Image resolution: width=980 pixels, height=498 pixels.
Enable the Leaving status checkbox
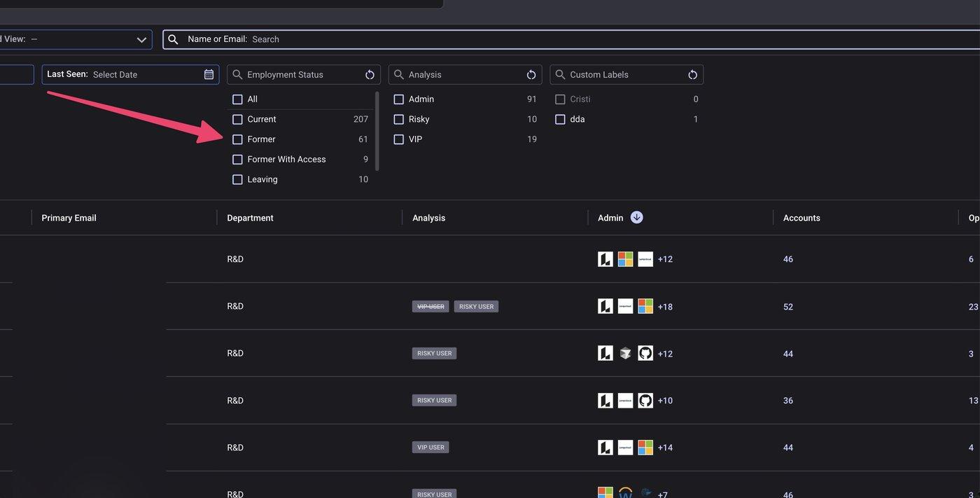(x=237, y=179)
